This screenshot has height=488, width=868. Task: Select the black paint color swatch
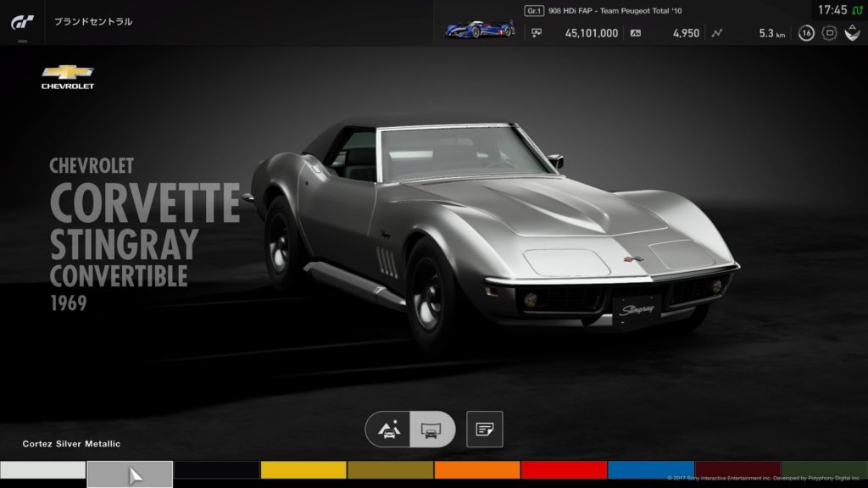(216, 470)
